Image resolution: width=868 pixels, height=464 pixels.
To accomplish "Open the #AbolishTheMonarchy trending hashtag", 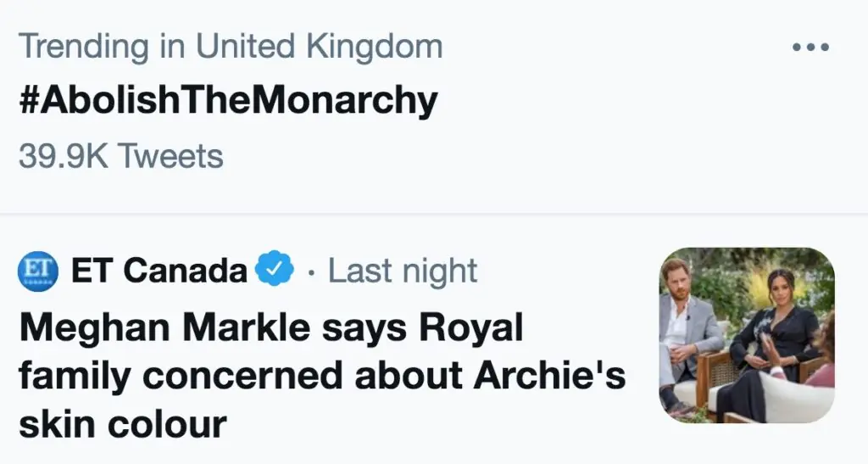I will (228, 101).
